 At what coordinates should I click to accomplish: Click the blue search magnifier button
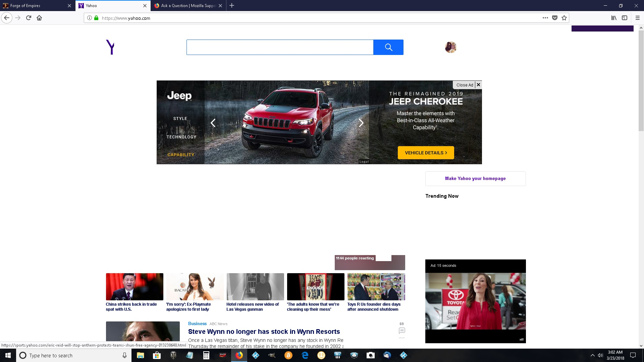coord(388,47)
